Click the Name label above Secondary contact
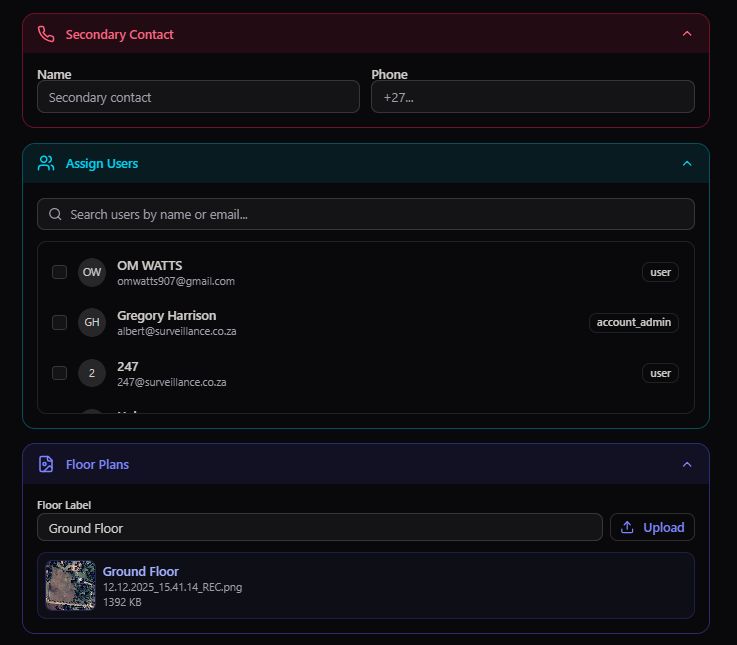Viewport: 737px width, 645px height. pyautogui.click(x=54, y=74)
